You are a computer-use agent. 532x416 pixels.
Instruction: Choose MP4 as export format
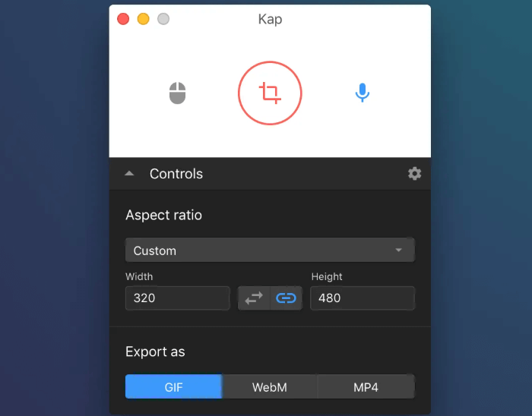[x=366, y=387]
